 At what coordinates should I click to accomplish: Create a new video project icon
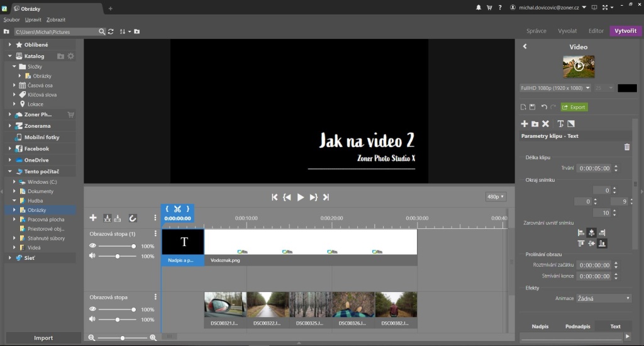(523, 107)
